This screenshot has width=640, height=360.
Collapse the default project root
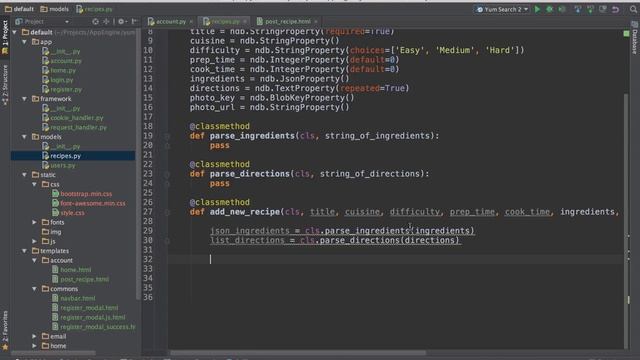(x=15, y=32)
